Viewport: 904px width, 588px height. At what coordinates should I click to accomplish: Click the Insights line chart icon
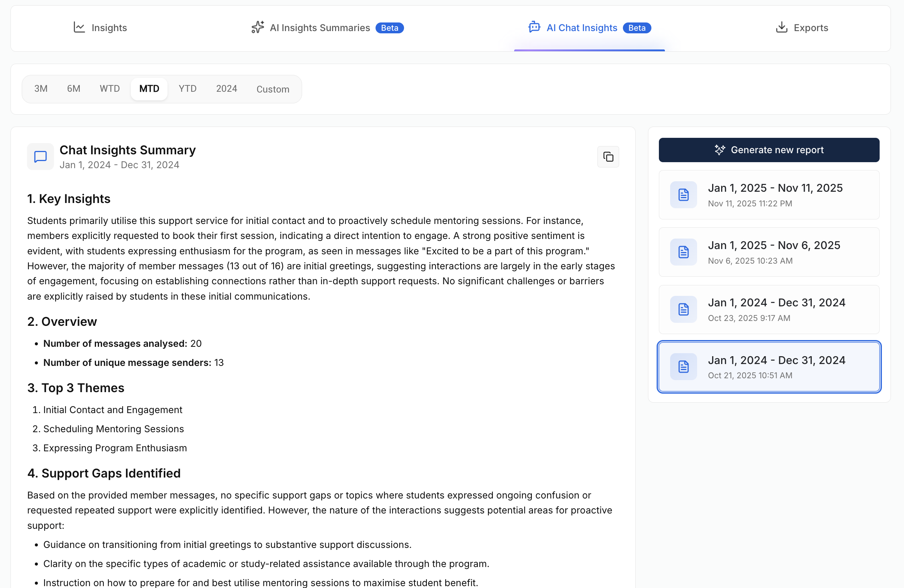pyautogui.click(x=79, y=27)
